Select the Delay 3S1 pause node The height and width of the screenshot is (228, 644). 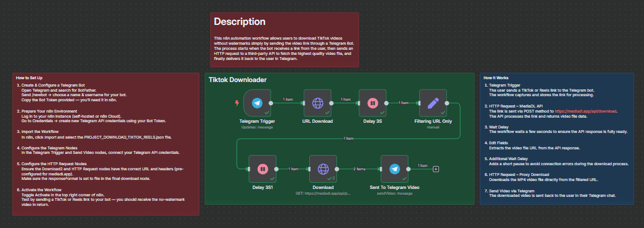263,169
